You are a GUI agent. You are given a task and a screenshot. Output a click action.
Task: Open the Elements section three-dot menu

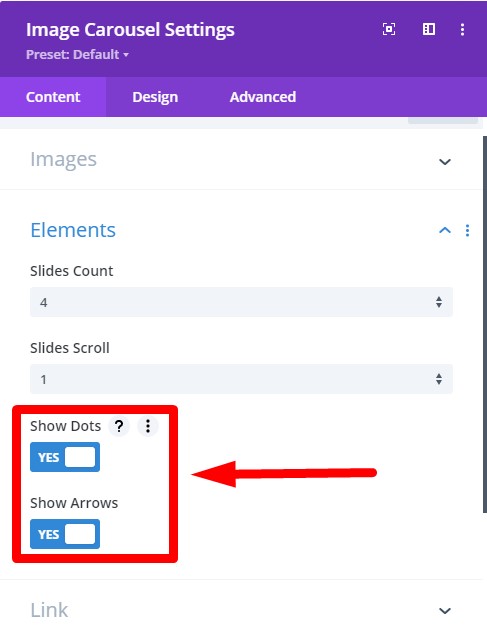coord(467,231)
